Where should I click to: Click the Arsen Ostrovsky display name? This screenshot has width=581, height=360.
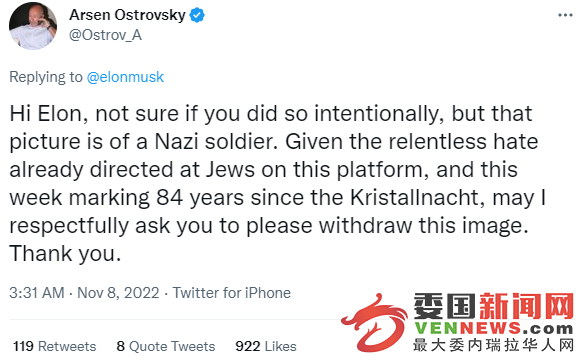tap(127, 15)
